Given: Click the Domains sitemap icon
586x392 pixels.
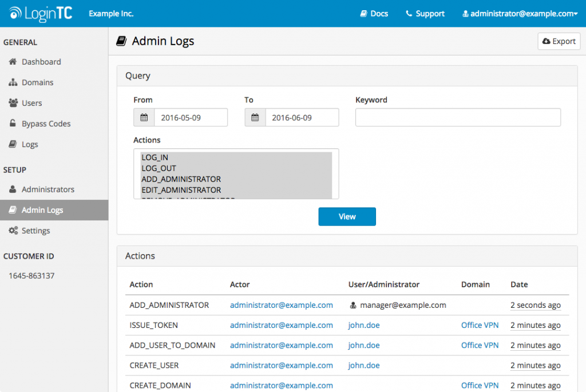Looking at the screenshot, I should pyautogui.click(x=13, y=82).
